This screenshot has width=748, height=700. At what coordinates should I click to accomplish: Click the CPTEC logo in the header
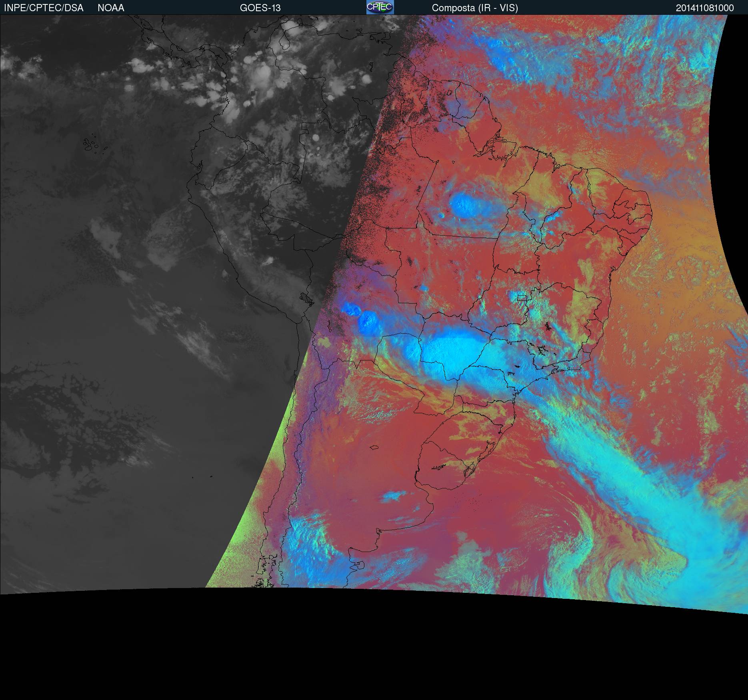(x=380, y=7)
